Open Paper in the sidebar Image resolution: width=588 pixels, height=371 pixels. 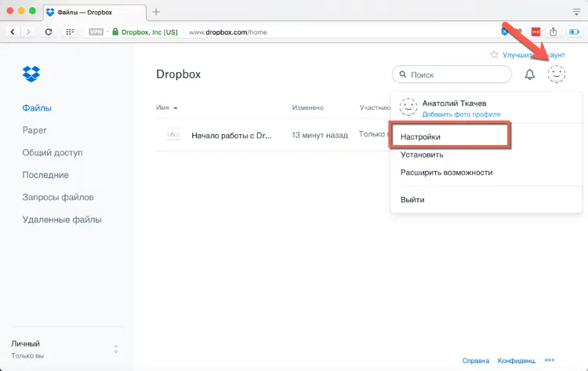(x=34, y=130)
